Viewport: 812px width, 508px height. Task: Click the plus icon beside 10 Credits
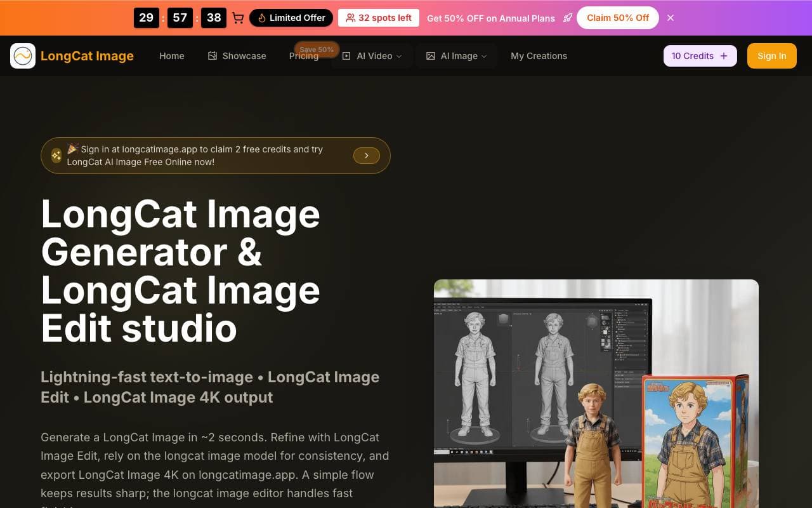click(724, 56)
